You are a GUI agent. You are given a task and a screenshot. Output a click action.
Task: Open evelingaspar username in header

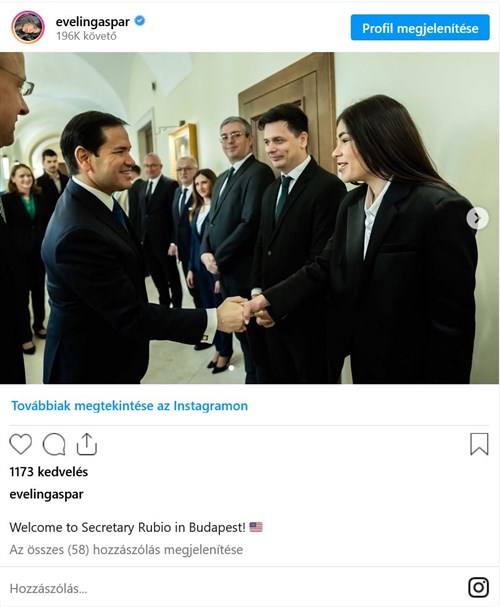(x=92, y=22)
